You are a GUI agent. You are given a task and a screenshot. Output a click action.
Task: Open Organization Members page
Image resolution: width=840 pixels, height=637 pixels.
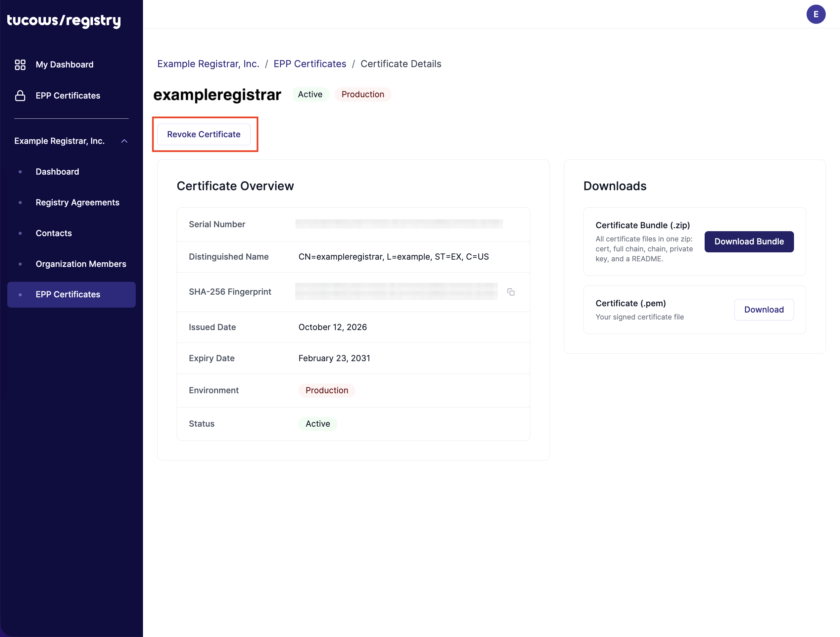point(81,264)
